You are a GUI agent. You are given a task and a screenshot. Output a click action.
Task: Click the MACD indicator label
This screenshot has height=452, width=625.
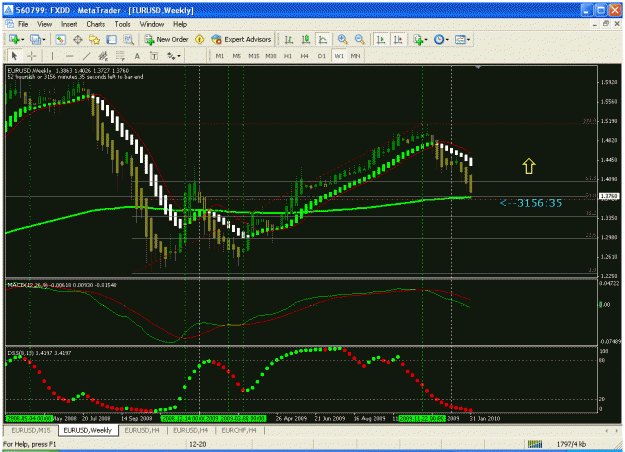pyautogui.click(x=62, y=285)
